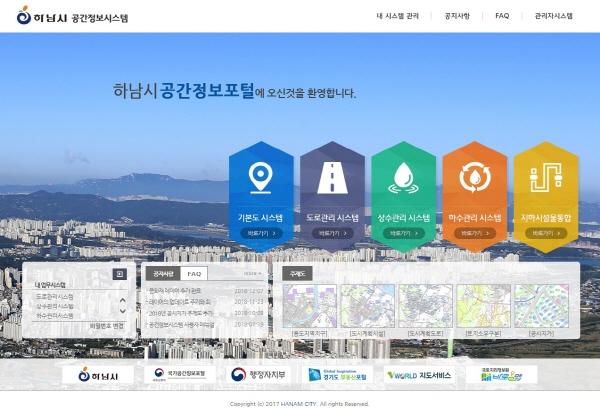Click the 지하시설물통합 pipe icon
600x413 pixels.
545,178
